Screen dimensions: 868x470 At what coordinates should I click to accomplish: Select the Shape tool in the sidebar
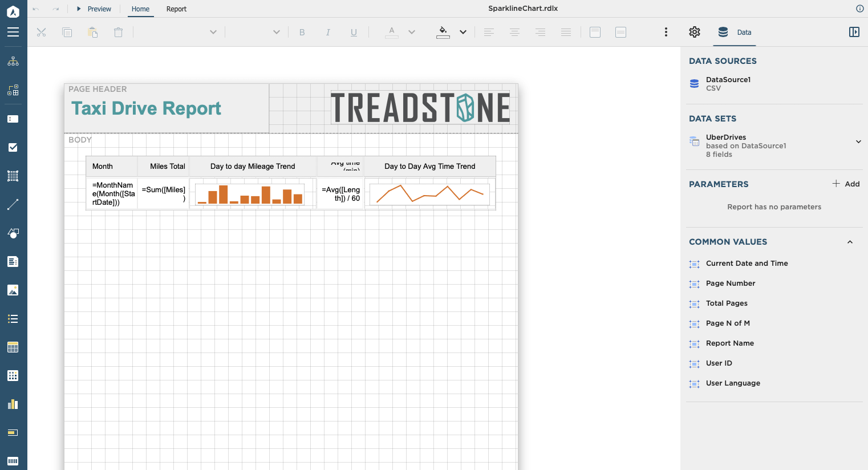tap(13, 233)
